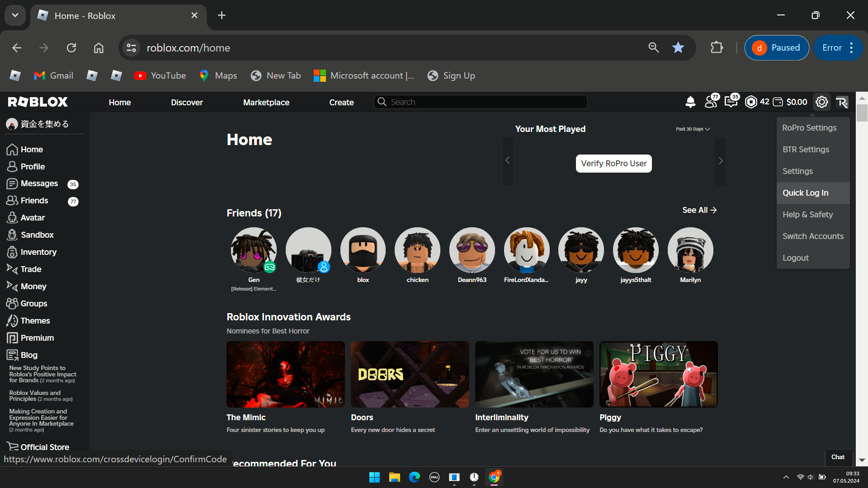The height and width of the screenshot is (488, 868).
Task: Choose Quick Log In
Action: pyautogui.click(x=813, y=193)
